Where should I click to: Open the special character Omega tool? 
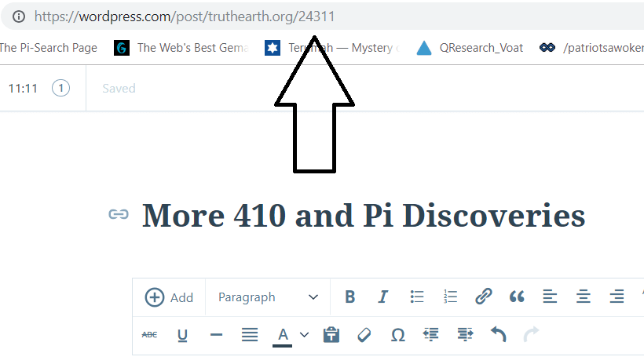pyautogui.click(x=397, y=335)
